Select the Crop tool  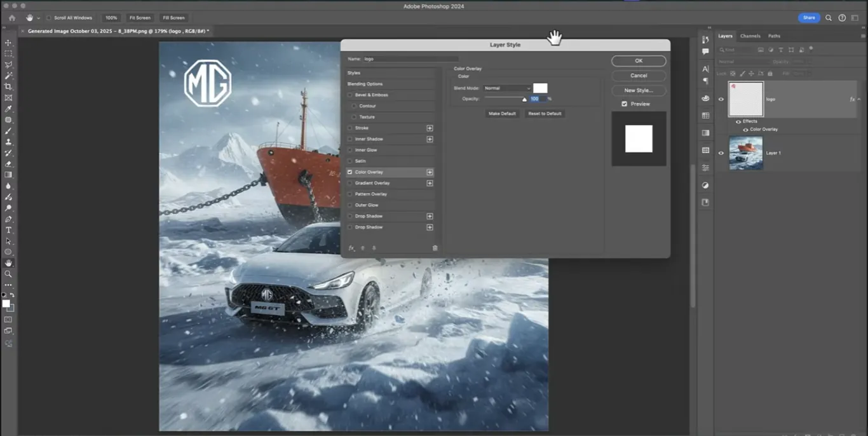point(8,86)
